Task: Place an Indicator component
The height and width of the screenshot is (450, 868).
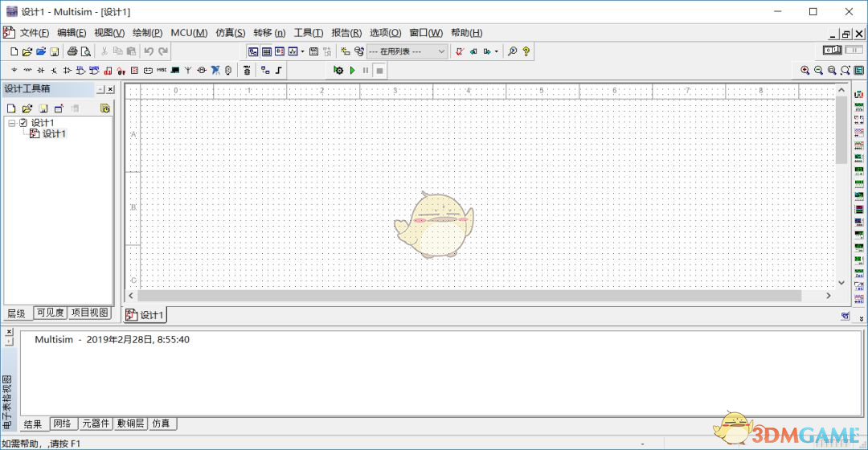Action: (134, 70)
